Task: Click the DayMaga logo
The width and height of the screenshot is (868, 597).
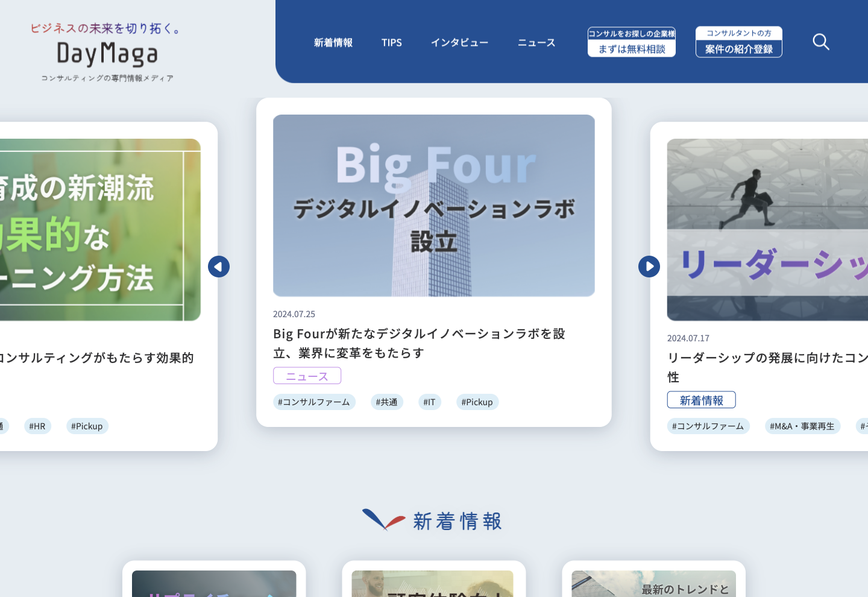Action: (x=107, y=53)
